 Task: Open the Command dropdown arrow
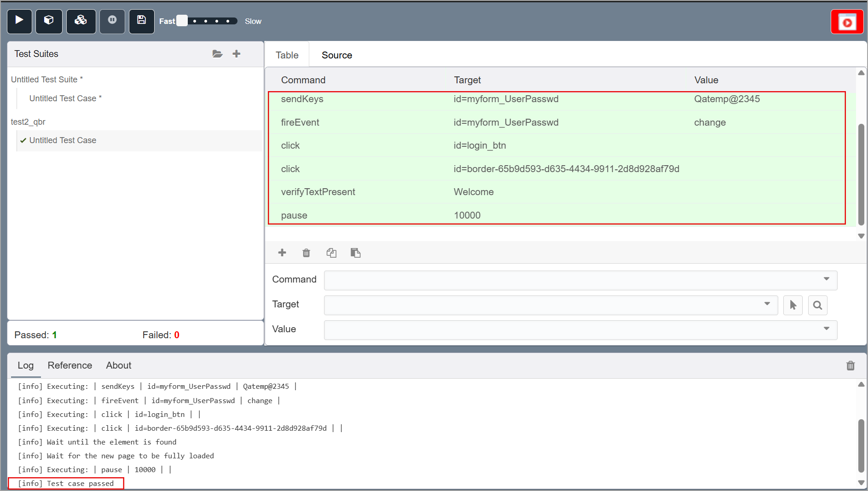coord(827,279)
